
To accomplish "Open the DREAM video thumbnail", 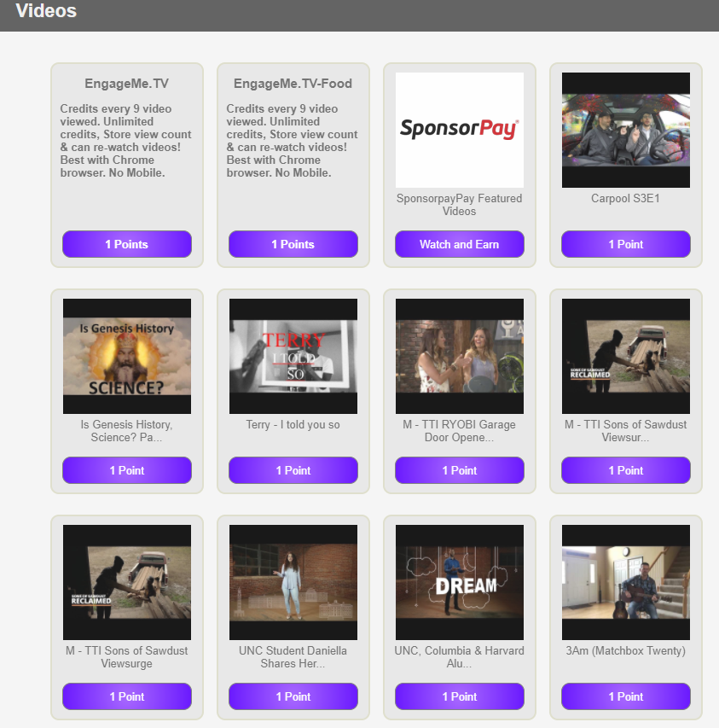I will [x=459, y=582].
